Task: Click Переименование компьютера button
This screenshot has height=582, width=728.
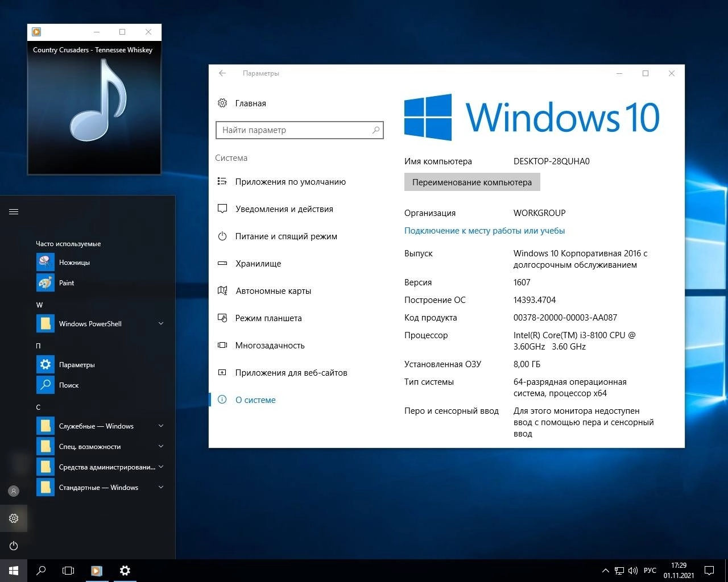Action: click(472, 182)
